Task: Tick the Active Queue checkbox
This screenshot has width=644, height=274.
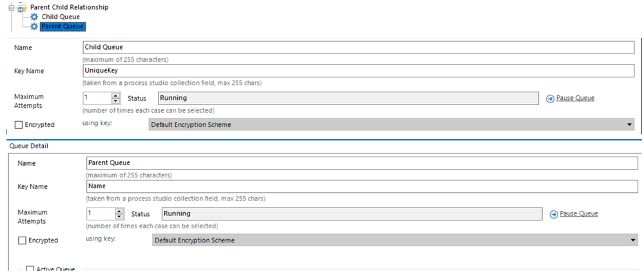Action: pos(30,269)
